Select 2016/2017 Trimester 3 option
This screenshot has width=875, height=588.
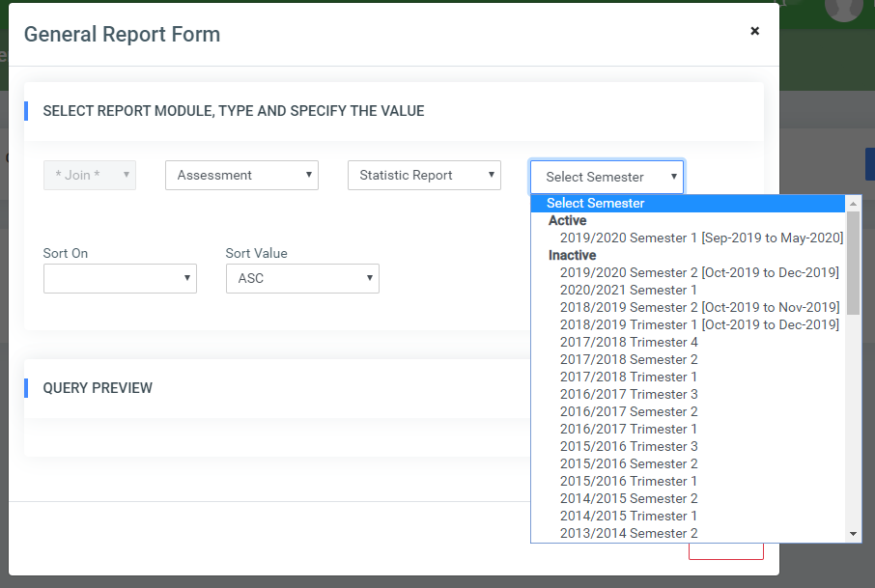[628, 394]
